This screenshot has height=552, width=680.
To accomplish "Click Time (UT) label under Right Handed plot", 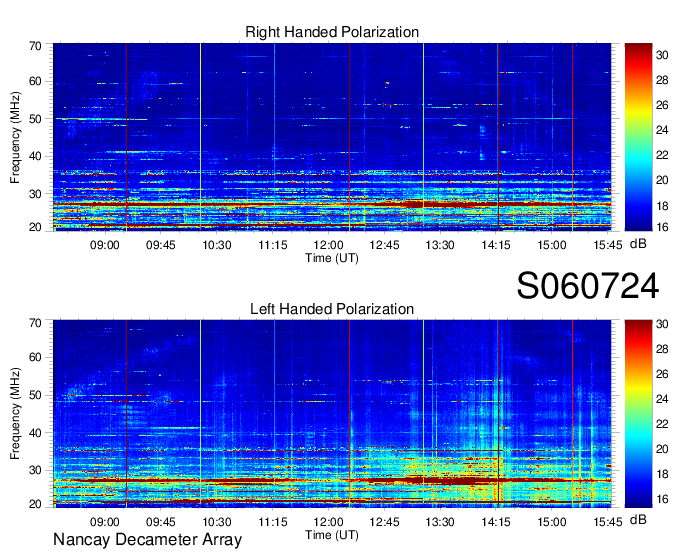I will pos(332,258).
